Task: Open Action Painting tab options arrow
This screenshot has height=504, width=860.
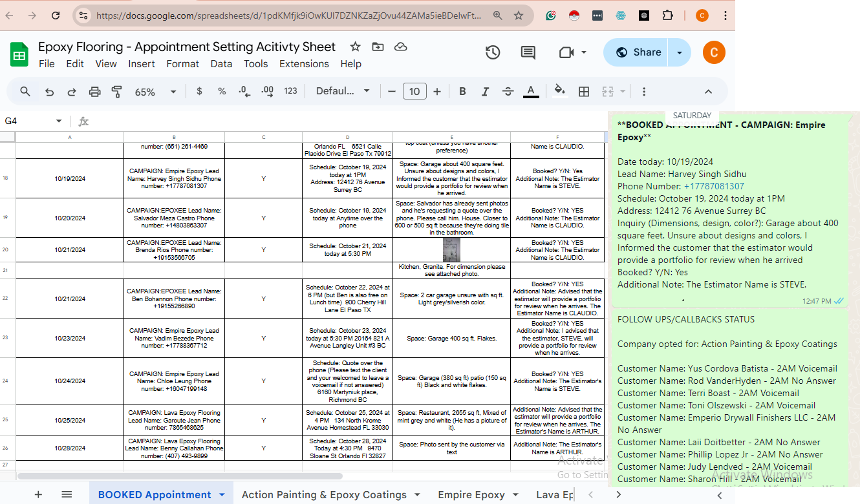Action: pyautogui.click(x=417, y=495)
